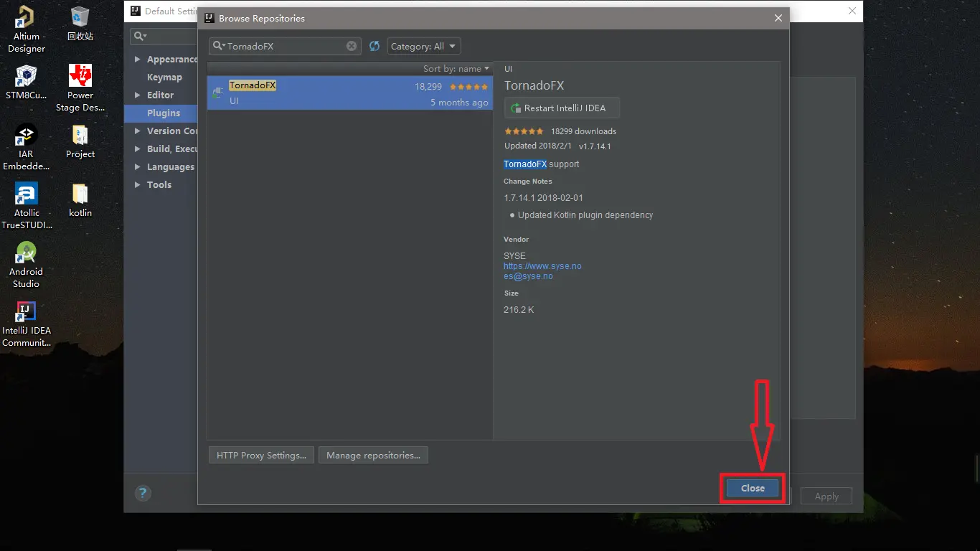980x551 pixels.
Task: Open the Sort by: name dropdown
Action: tap(456, 69)
